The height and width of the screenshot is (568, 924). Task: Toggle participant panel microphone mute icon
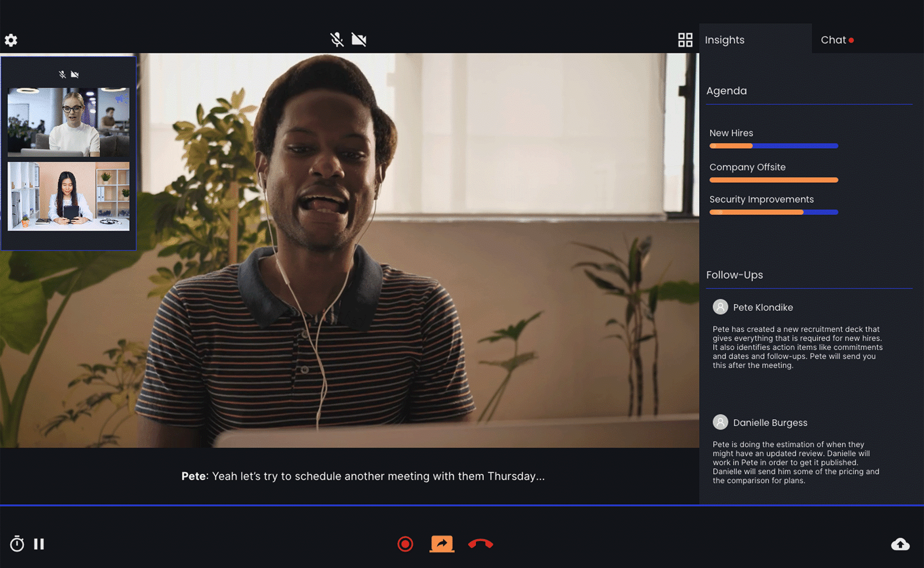[x=62, y=75]
